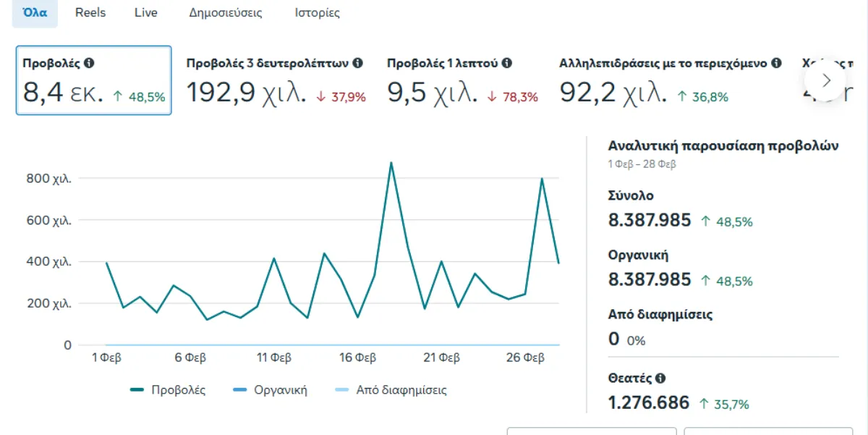Image resolution: width=868 pixels, height=435 pixels.
Task: Select the Προβολές 3 δευτερολέπτων metric card
Action: (x=275, y=80)
